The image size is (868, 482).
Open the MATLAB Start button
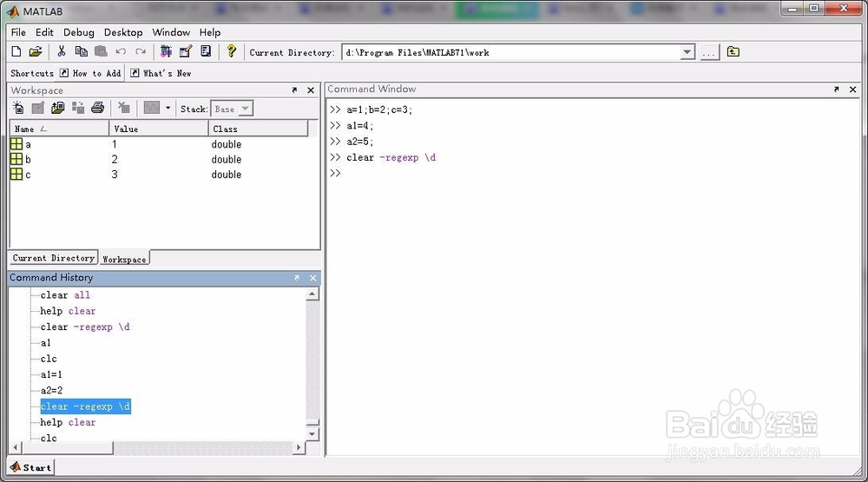31,467
